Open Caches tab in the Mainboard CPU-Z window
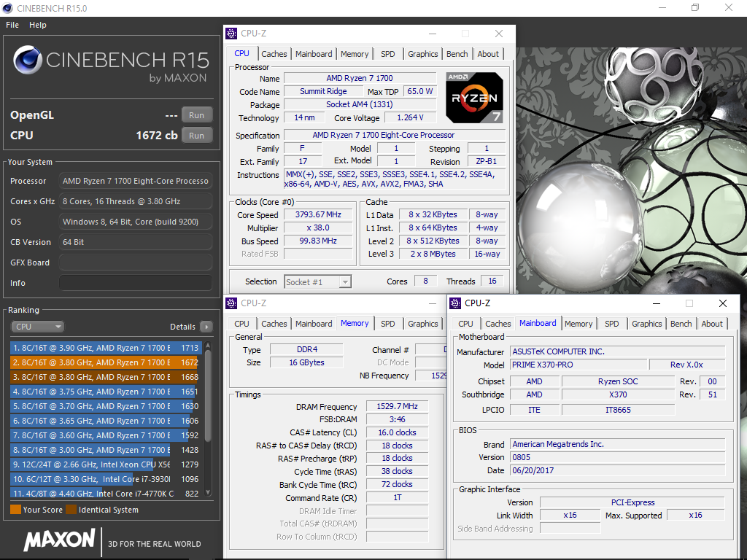The width and height of the screenshot is (747, 560). click(x=498, y=324)
